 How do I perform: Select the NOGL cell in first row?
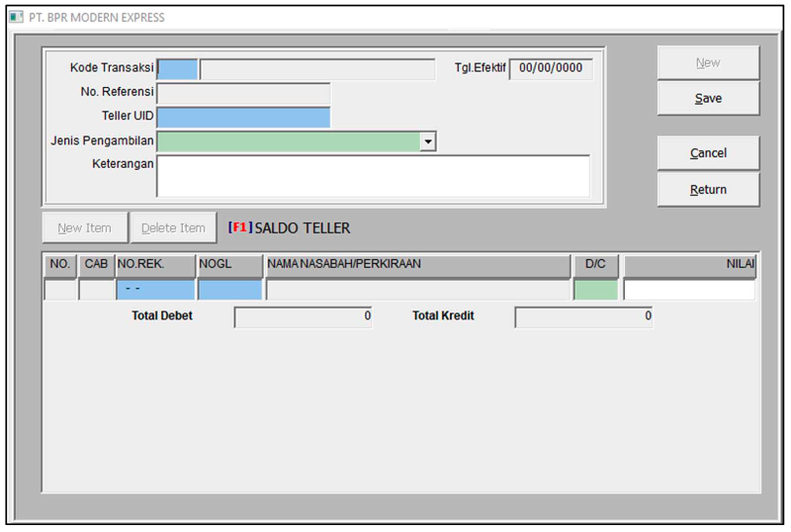click(x=229, y=290)
